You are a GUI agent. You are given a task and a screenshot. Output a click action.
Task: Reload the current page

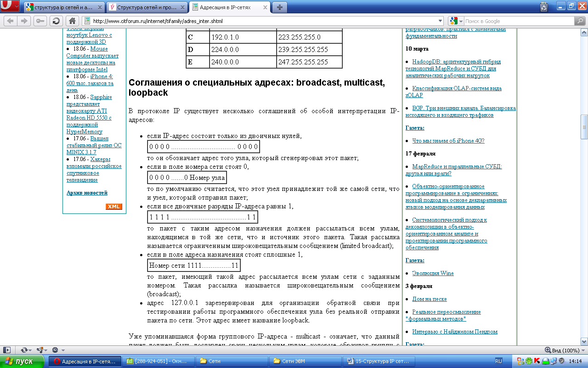[x=56, y=21]
